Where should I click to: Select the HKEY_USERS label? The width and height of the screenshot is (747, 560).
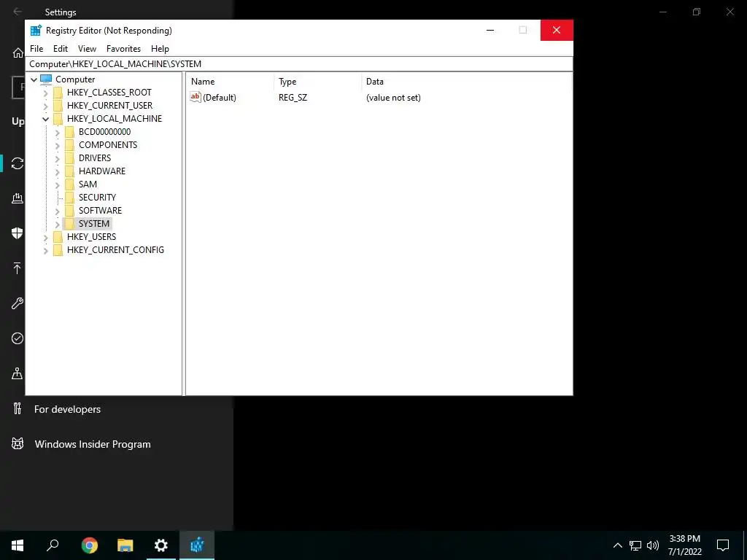[91, 237]
